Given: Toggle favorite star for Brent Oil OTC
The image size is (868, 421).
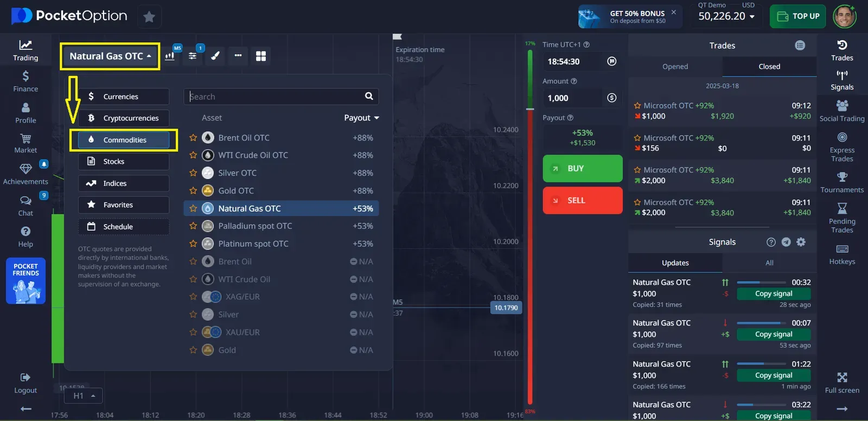Looking at the screenshot, I should point(193,138).
